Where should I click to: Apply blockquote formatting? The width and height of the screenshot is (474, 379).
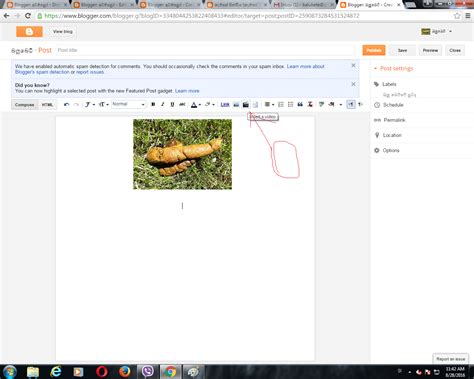[x=300, y=105]
